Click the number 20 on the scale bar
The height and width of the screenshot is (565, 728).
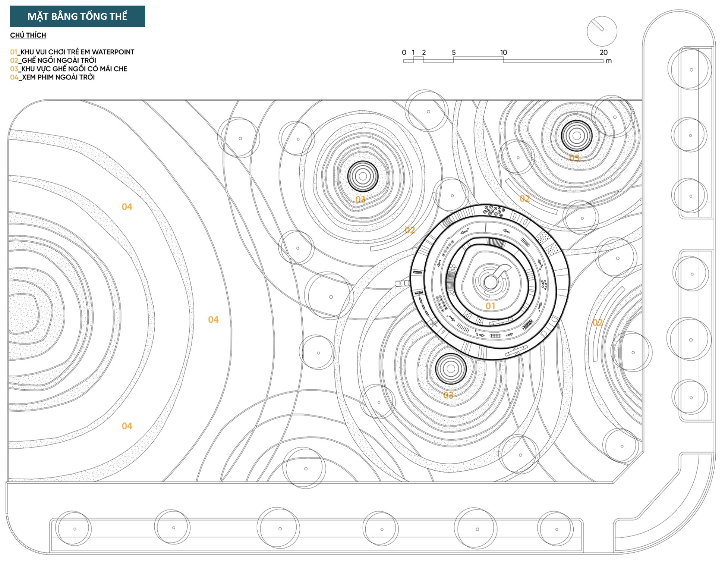(x=603, y=52)
